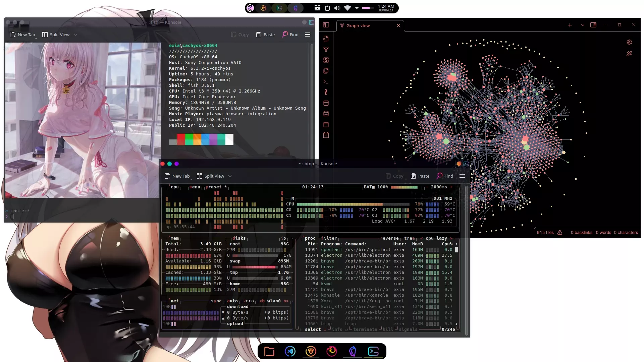This screenshot has height=362, width=644.
Task: Open Obsidian tab list chevron
Action: click(x=583, y=25)
